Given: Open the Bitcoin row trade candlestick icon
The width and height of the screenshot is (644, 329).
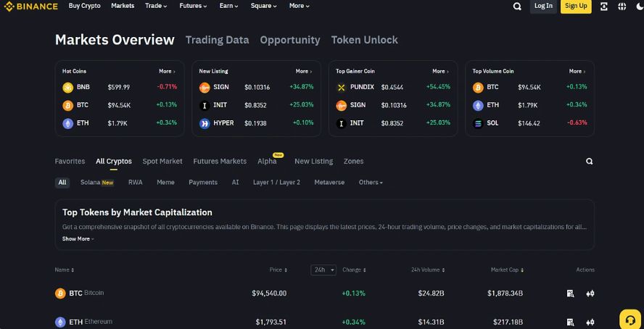Looking at the screenshot, I should [590, 293].
